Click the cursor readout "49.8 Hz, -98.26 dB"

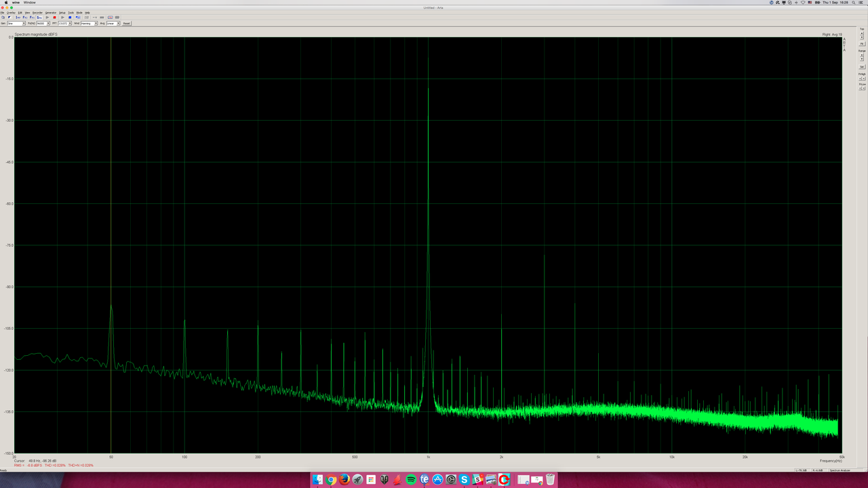tap(42, 461)
